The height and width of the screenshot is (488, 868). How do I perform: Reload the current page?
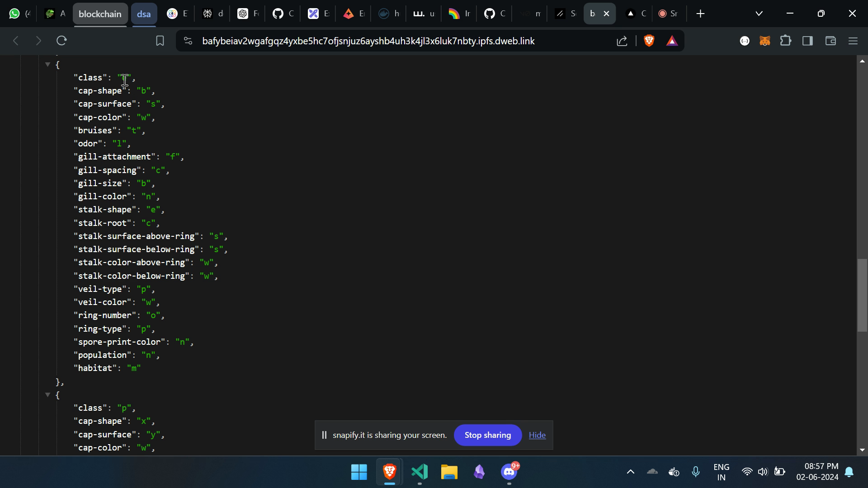62,41
